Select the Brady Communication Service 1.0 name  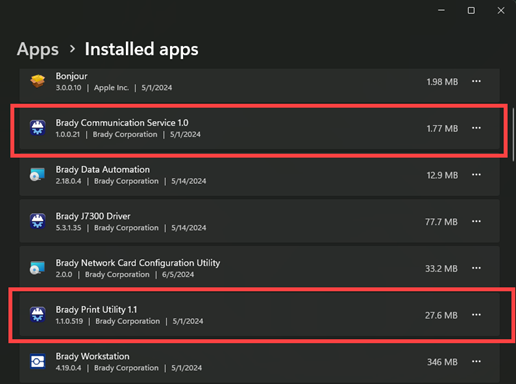pyautogui.click(x=122, y=123)
